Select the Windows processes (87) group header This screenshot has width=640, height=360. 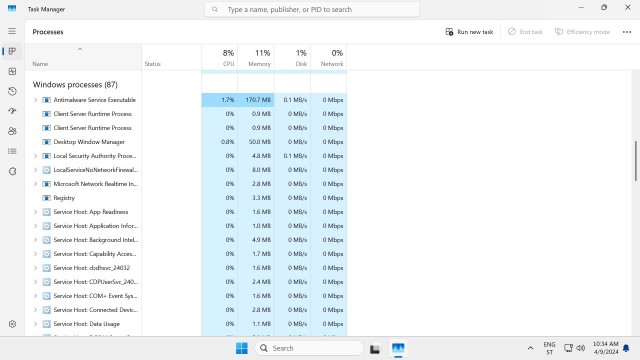75,84
